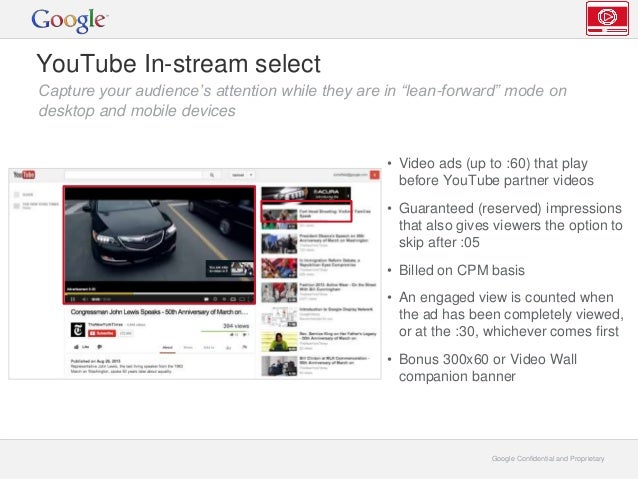
Task: Click the red Subscribe button
Action: pyautogui.click(x=102, y=333)
